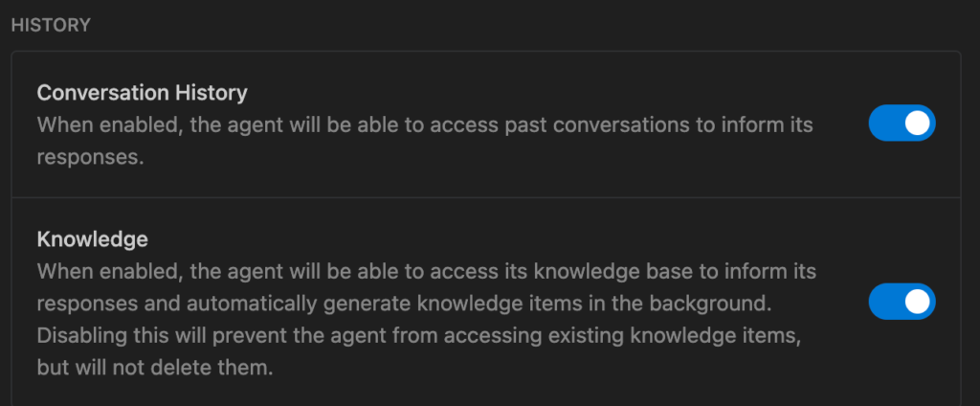
Task: Click the white knob on Knowledge switch
Action: pos(917,302)
